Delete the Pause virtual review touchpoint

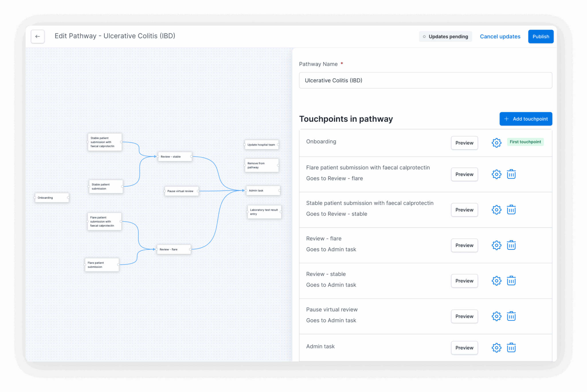[x=511, y=316]
